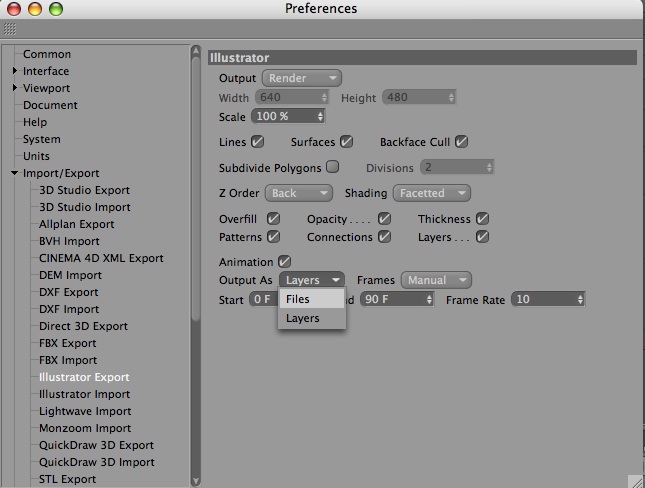645x488 pixels.
Task: Toggle the Lines checkbox
Action: tap(258, 142)
